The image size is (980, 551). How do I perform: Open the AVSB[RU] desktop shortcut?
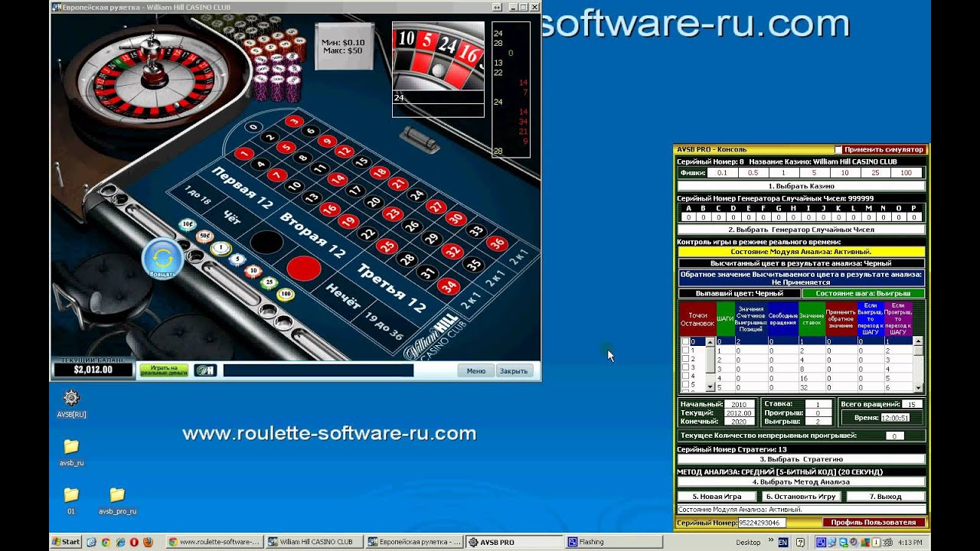tap(71, 404)
